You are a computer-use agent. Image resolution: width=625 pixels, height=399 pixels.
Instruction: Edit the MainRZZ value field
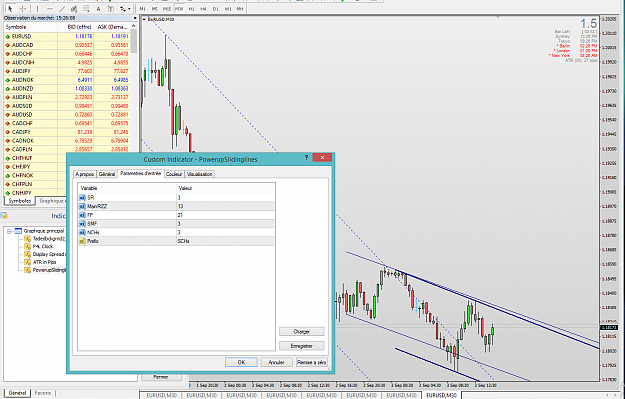pos(226,206)
